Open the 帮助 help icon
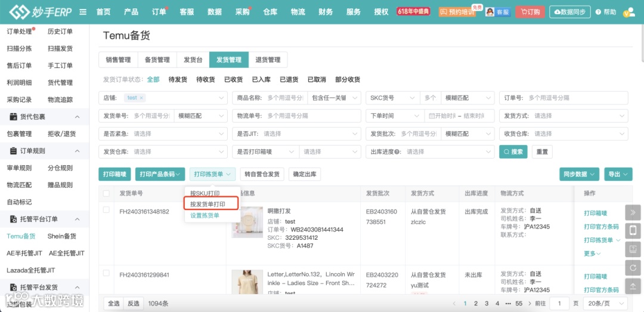The width and height of the screenshot is (644, 312). (606, 12)
